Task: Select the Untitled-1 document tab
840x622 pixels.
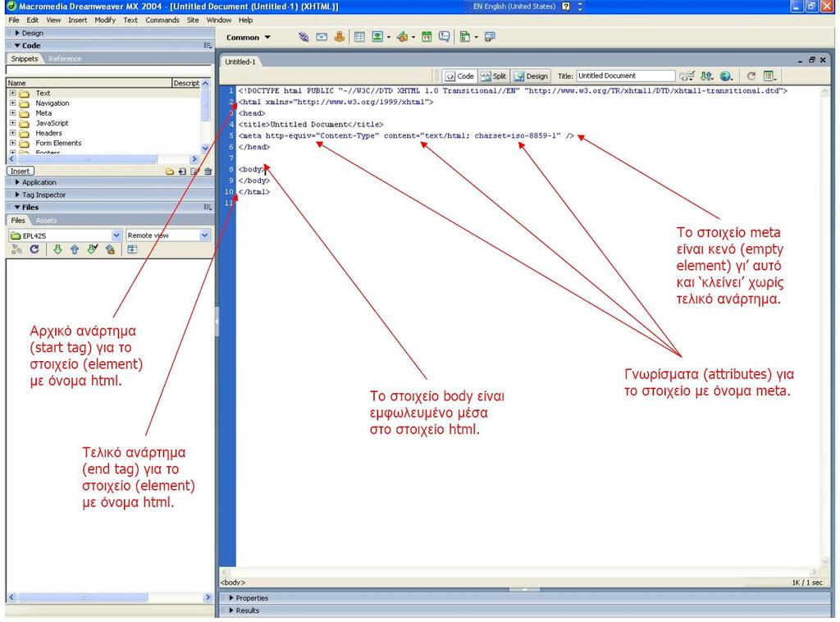Action: tap(240, 62)
